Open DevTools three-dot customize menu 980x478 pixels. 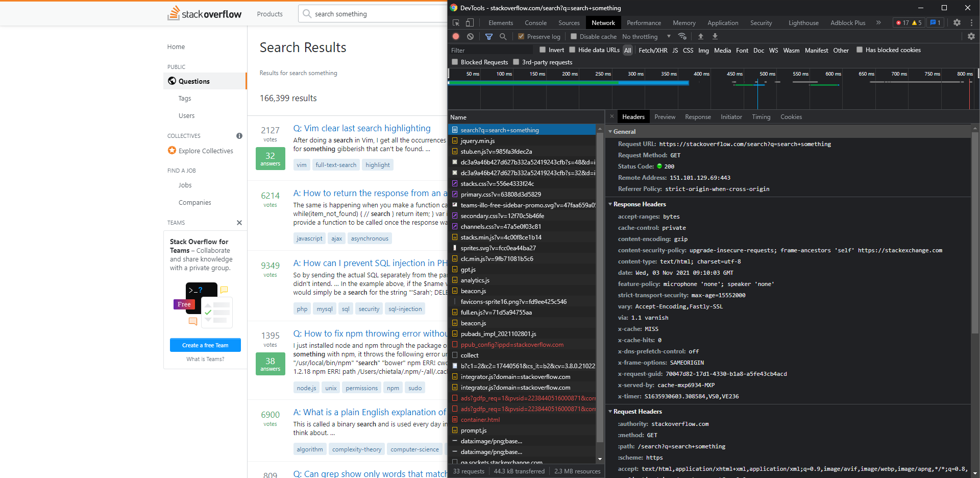(971, 22)
